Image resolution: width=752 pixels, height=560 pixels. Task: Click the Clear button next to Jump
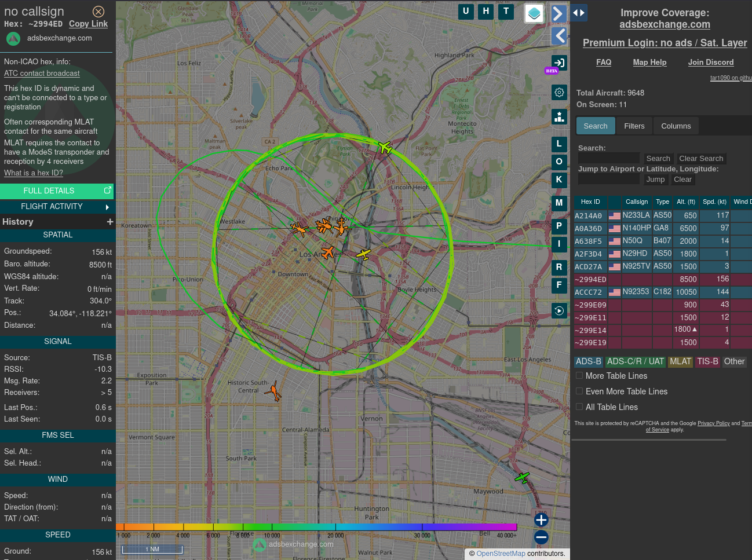tap(682, 180)
